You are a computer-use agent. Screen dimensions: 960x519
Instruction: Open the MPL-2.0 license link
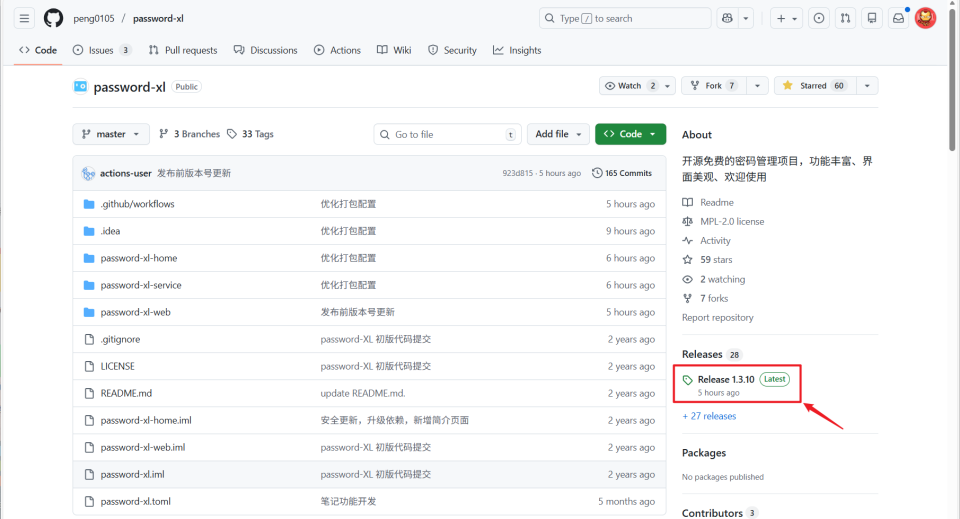point(732,222)
